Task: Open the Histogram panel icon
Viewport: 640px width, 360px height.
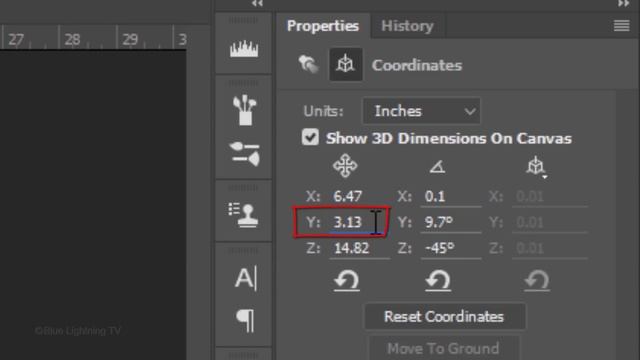Action: tap(244, 49)
